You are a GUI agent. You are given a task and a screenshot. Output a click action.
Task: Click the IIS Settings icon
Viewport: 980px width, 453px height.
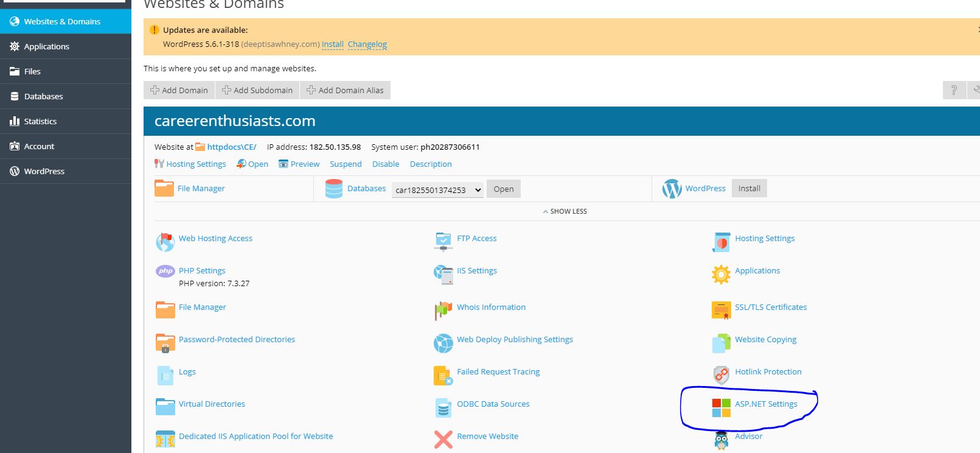click(x=443, y=274)
